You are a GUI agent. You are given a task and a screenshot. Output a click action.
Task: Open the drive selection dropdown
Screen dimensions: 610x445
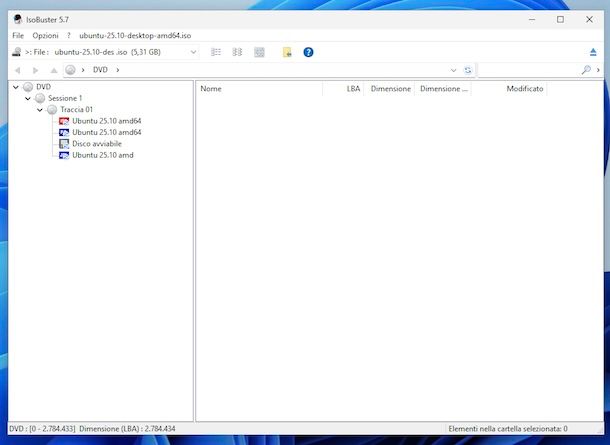point(193,52)
